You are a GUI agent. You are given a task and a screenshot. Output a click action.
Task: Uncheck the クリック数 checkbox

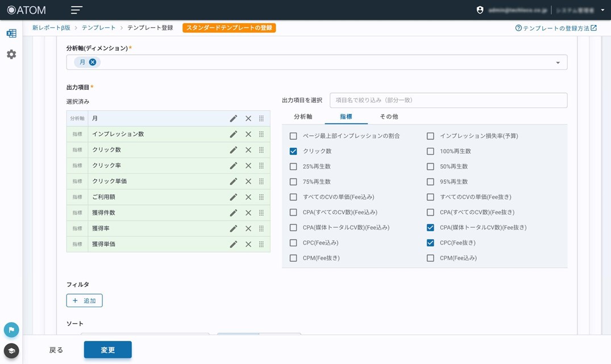pos(293,152)
